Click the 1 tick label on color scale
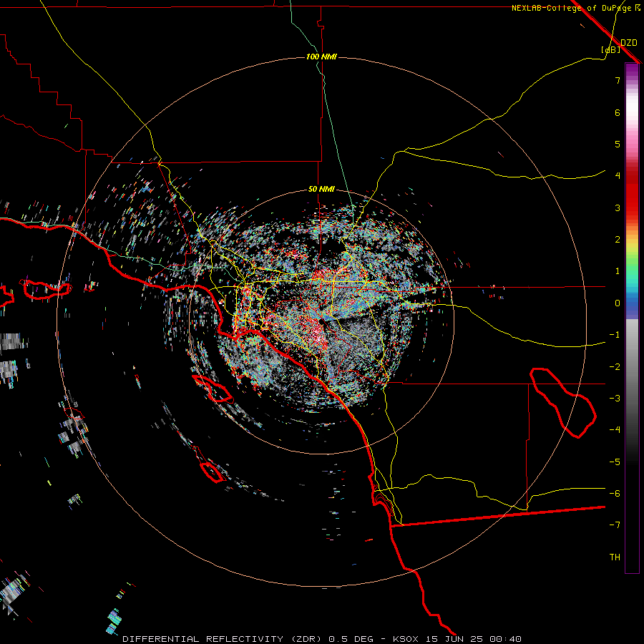Viewport: 644px width, 644px height. tap(618, 271)
